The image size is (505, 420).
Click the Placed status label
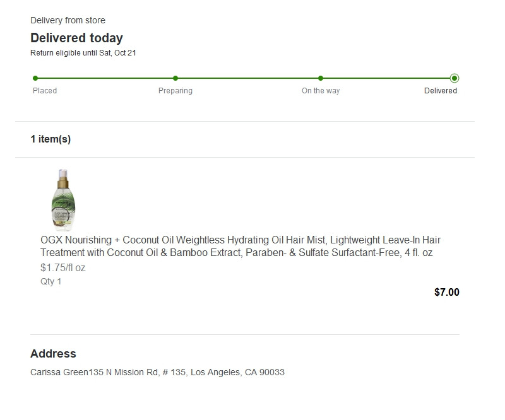(x=45, y=91)
